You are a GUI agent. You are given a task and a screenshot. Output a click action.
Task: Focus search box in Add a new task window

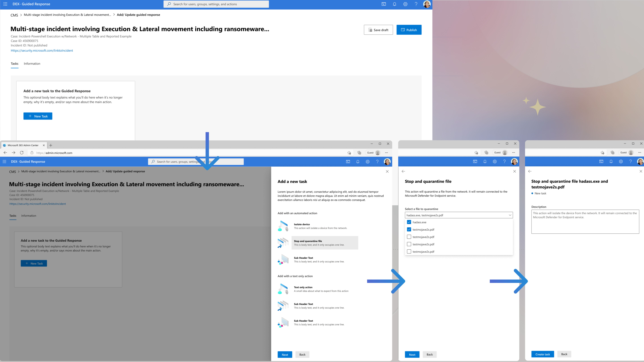click(x=196, y=162)
